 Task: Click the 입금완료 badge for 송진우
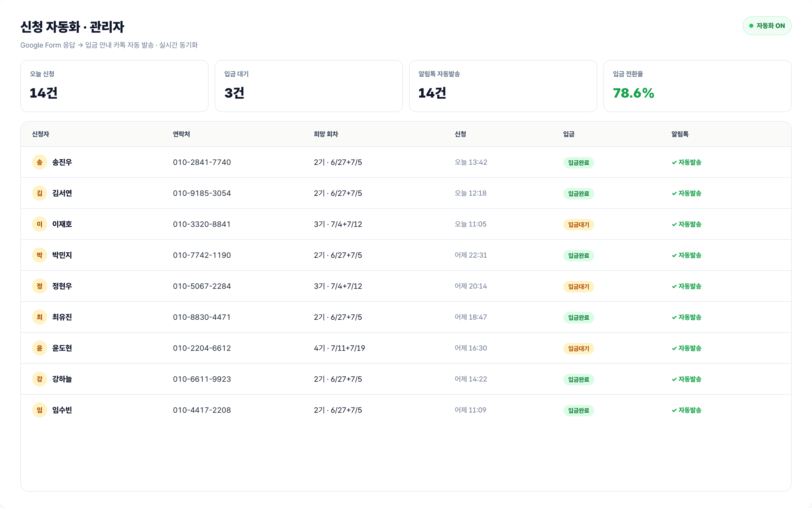(x=579, y=163)
